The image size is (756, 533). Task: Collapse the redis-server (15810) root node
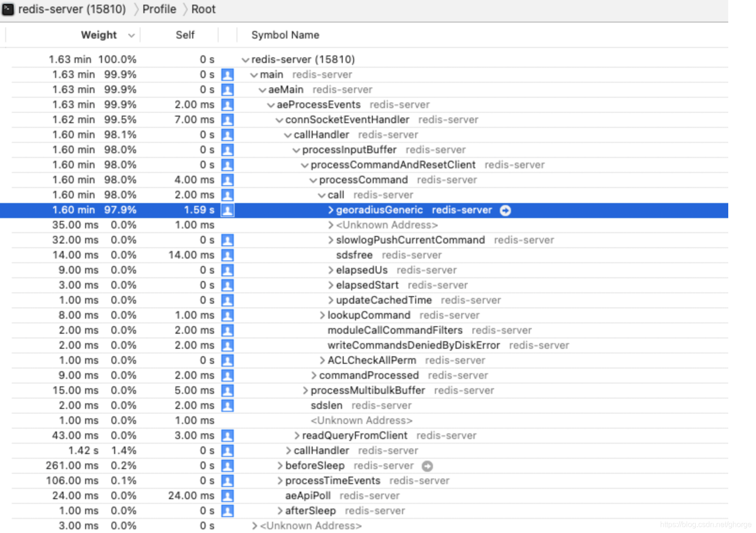tap(245, 60)
